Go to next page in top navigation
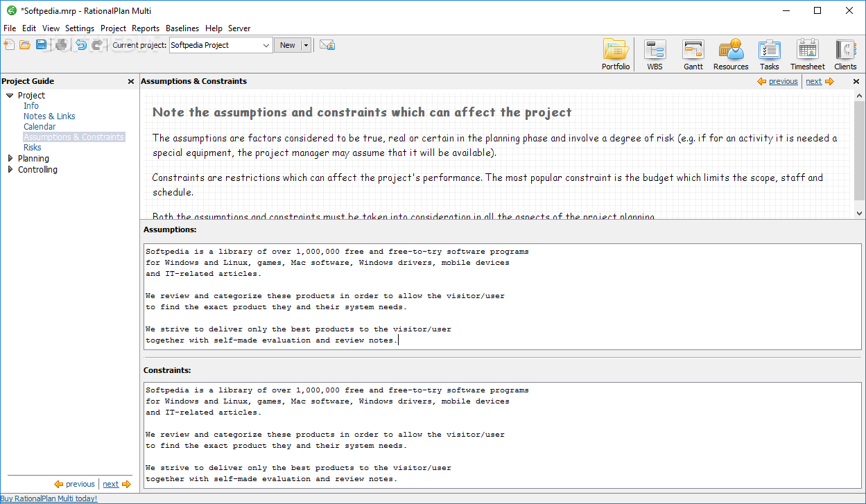Screen dimensions: 866x504 click(x=820, y=81)
